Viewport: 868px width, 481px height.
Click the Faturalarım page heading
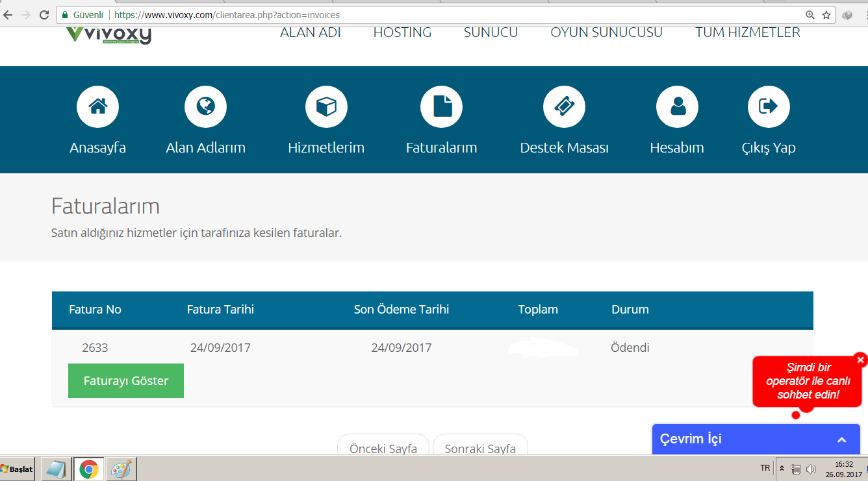coord(105,206)
